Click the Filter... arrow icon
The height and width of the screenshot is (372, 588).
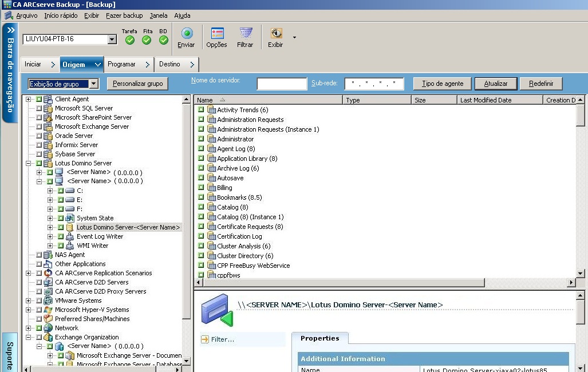pos(205,339)
